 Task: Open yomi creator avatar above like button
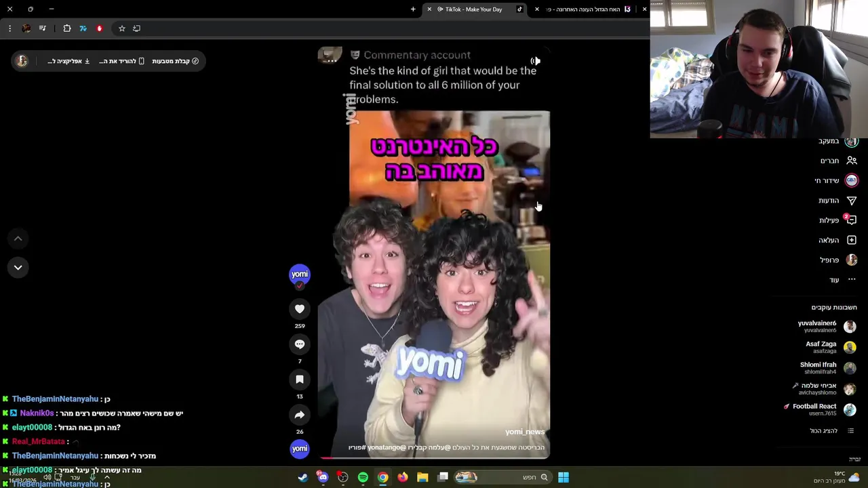300,274
